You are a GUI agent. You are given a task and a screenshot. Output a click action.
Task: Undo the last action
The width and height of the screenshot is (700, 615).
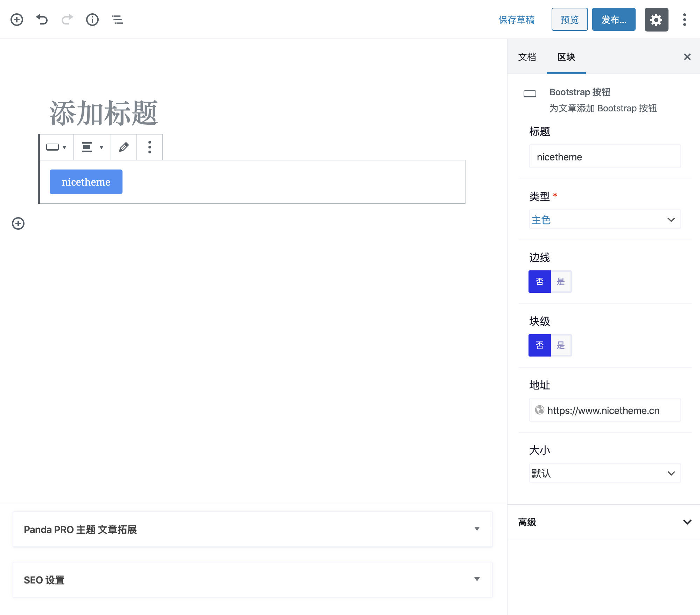pyautogui.click(x=42, y=20)
